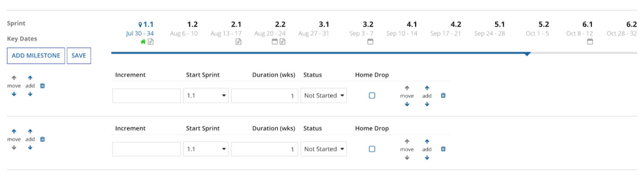Screen dimensions: 644x177
Task: Click the document icon under sprint 2.1
Action: (238, 41)
